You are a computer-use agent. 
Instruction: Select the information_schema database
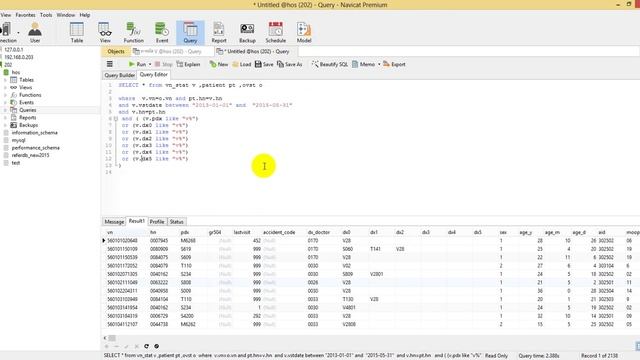34,133
